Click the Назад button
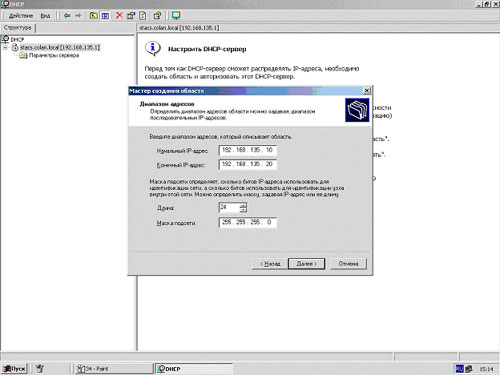This screenshot has width=500, height=375. [270, 264]
